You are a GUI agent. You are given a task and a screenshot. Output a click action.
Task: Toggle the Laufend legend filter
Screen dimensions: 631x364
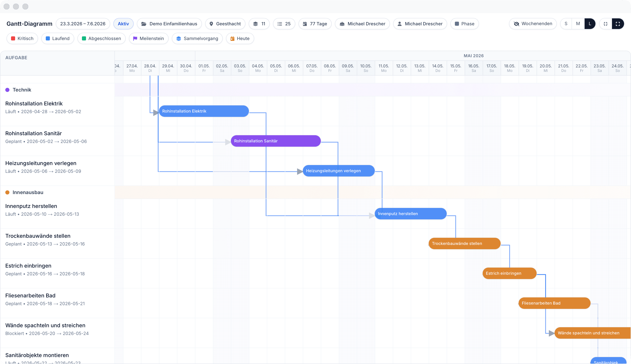point(58,38)
